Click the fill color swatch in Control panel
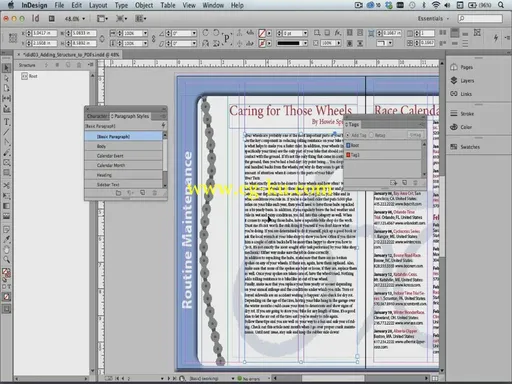This screenshot has height=384, width=512. click(262, 33)
